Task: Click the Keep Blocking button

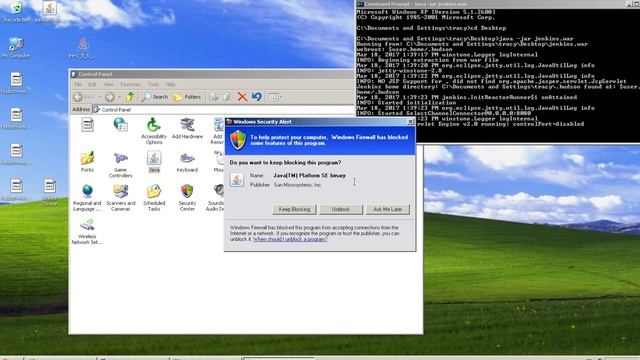Action: (x=294, y=209)
